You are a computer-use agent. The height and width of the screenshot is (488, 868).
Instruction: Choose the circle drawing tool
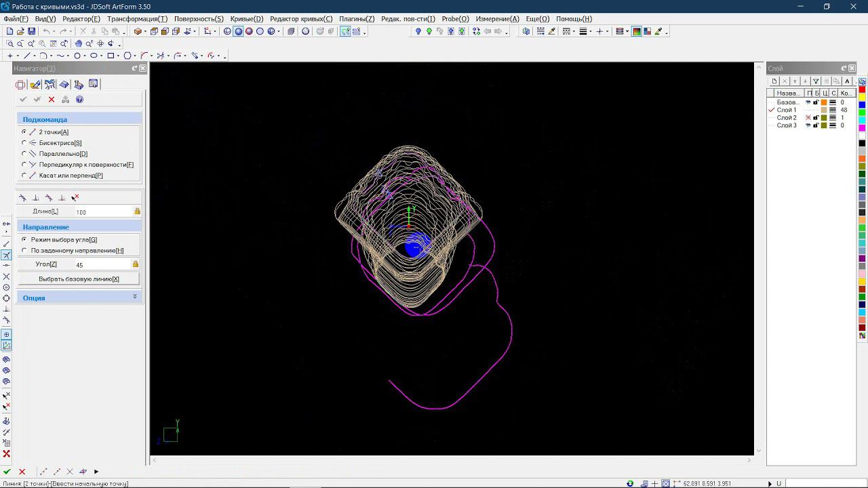point(77,56)
